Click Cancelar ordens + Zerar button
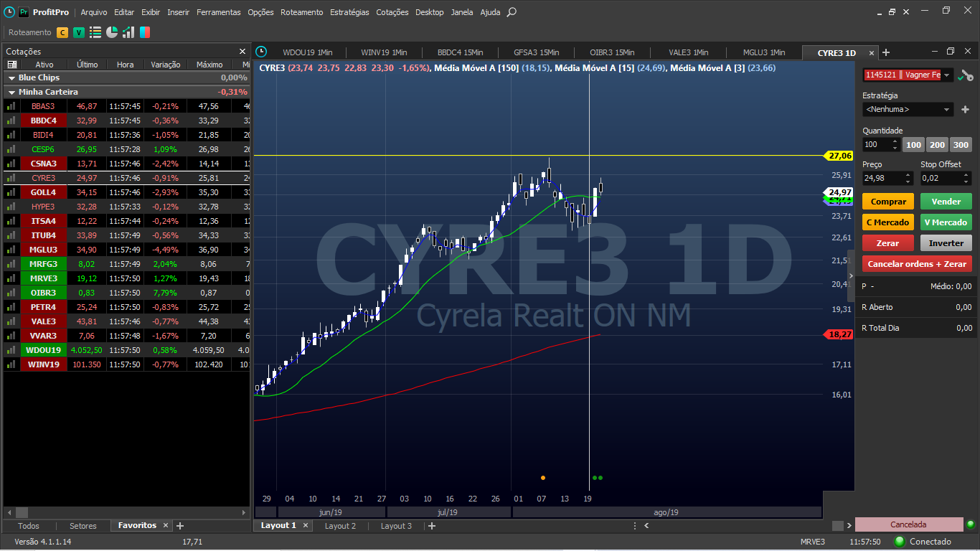980x551 pixels. point(917,264)
